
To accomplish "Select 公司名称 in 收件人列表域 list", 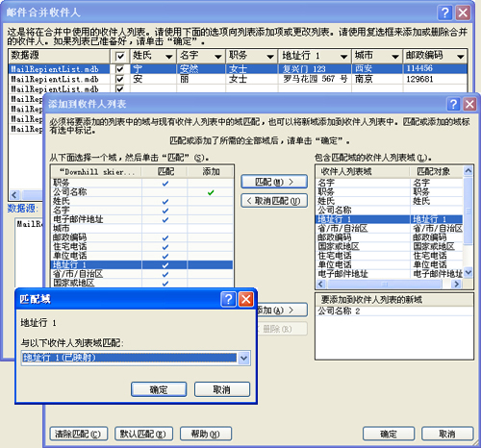I will [390, 211].
